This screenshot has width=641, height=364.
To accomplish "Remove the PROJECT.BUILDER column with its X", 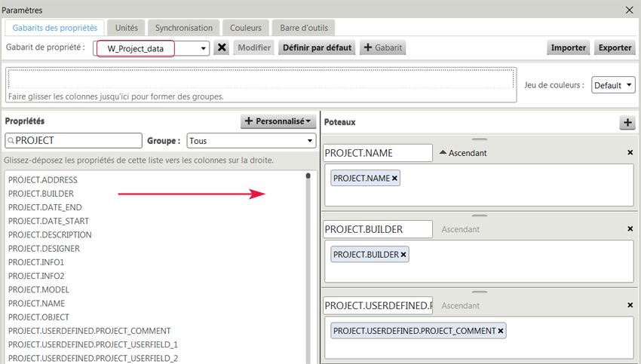I will coord(630,229).
